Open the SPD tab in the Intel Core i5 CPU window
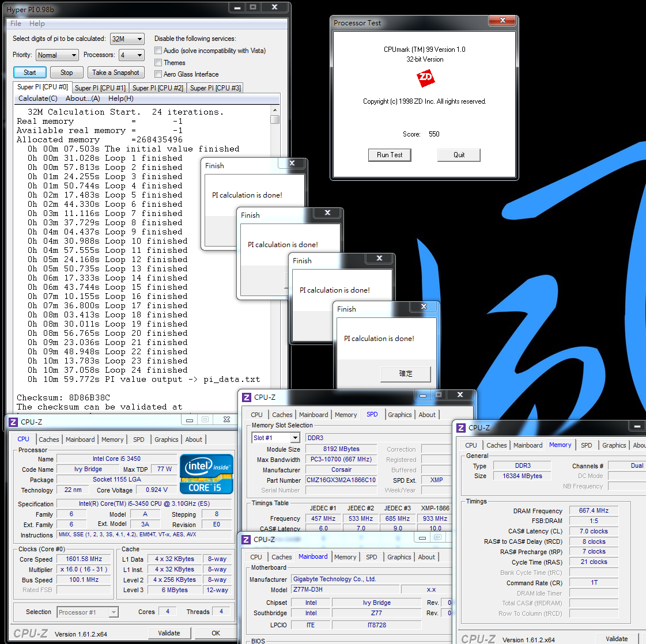Image resolution: width=646 pixels, height=644 pixels. (139, 440)
